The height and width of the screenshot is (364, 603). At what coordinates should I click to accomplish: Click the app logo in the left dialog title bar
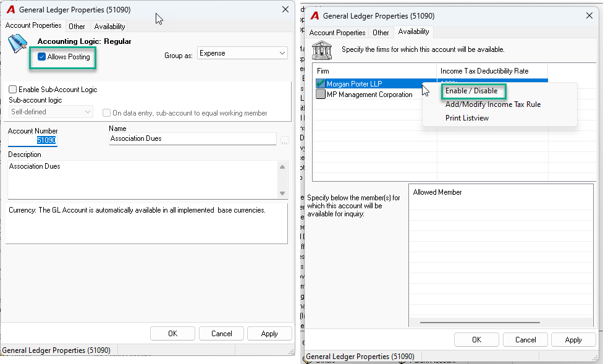coord(11,10)
